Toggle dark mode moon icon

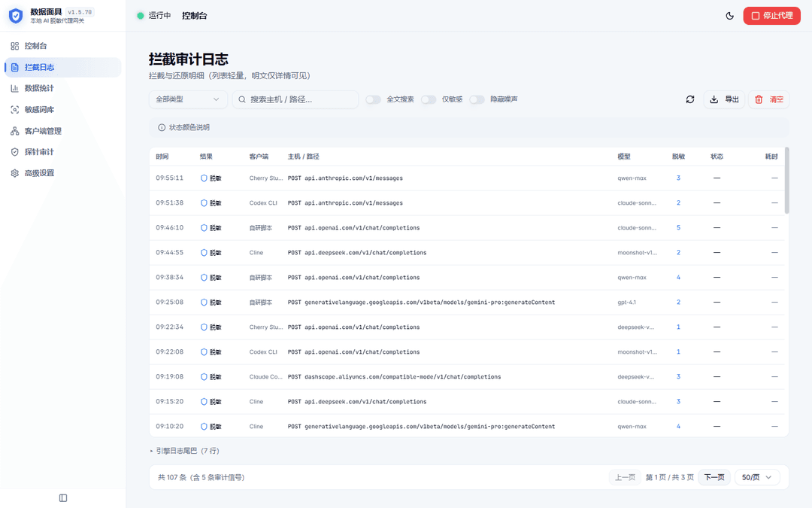pyautogui.click(x=729, y=16)
